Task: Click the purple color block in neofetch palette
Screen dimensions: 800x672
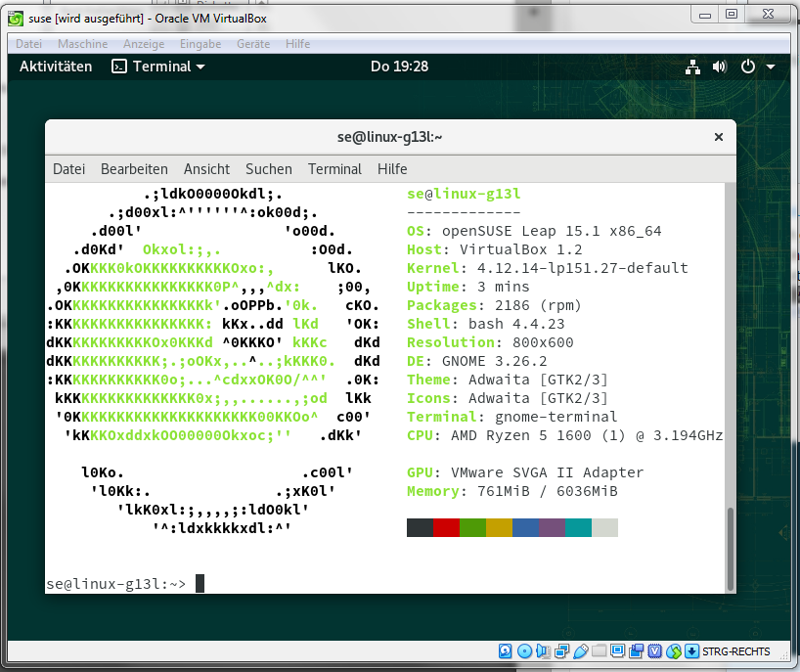Action: click(x=552, y=527)
